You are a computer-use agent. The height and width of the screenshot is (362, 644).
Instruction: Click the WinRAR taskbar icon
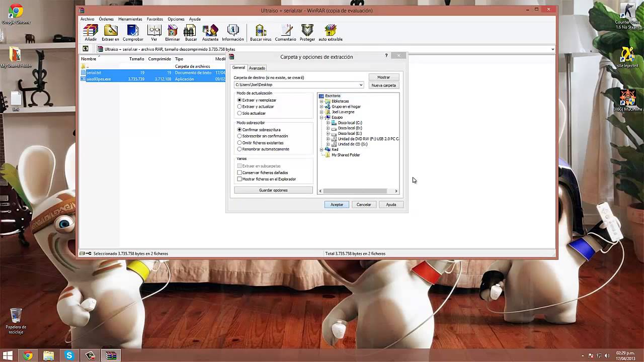[x=111, y=355]
